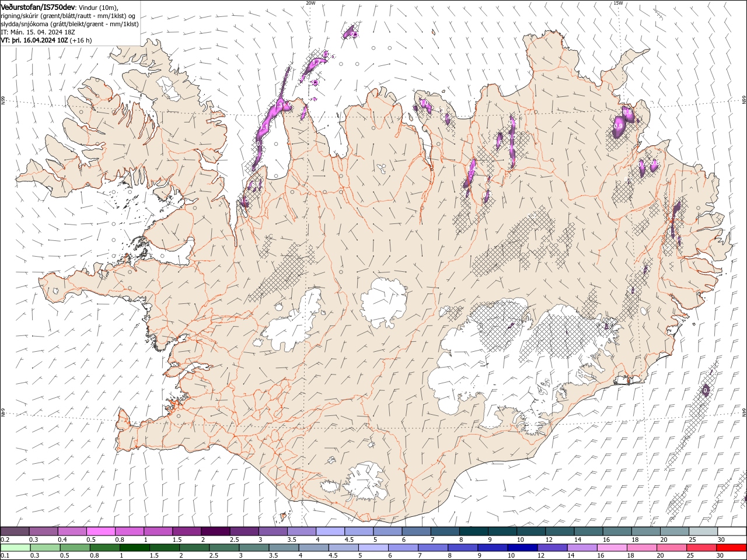Screen dimensions: 747x560
Task: Click lower scale swatch between 5 and 6
Action: (373, 548)
